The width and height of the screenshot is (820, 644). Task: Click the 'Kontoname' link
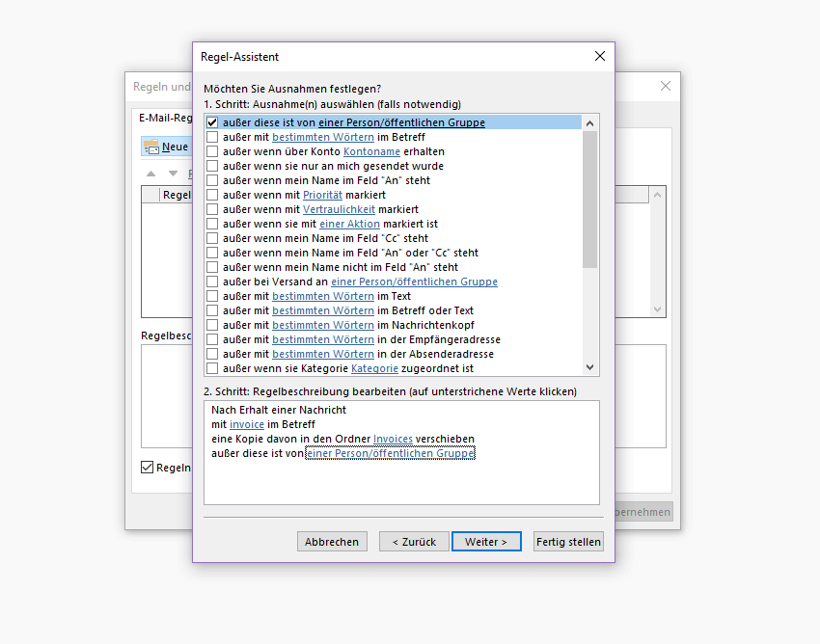click(371, 152)
